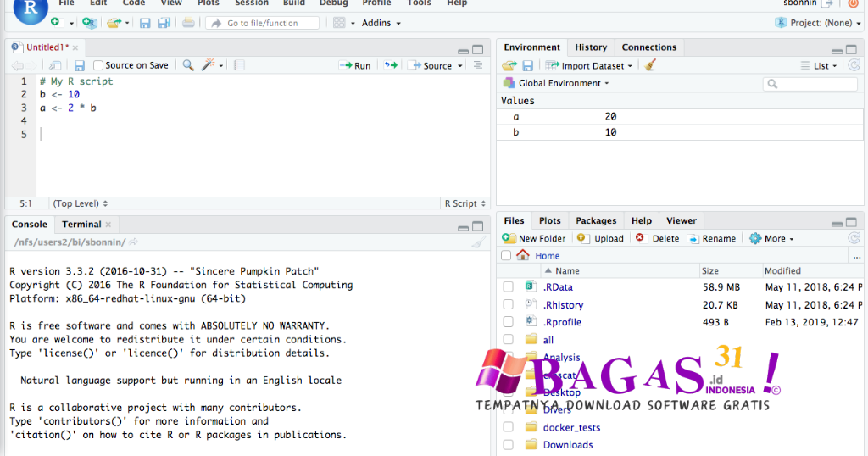Image resolution: width=868 pixels, height=456 pixels.
Task: Click the New Folder button
Action: click(x=534, y=238)
